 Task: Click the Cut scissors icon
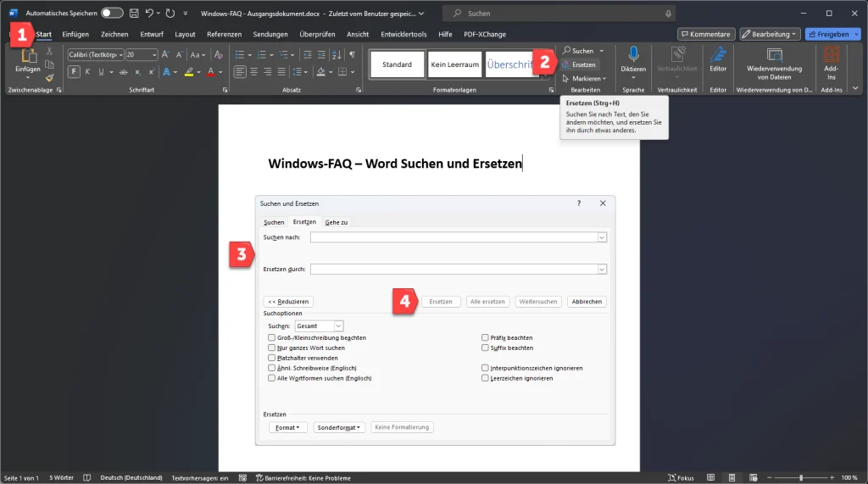pyautogui.click(x=49, y=51)
